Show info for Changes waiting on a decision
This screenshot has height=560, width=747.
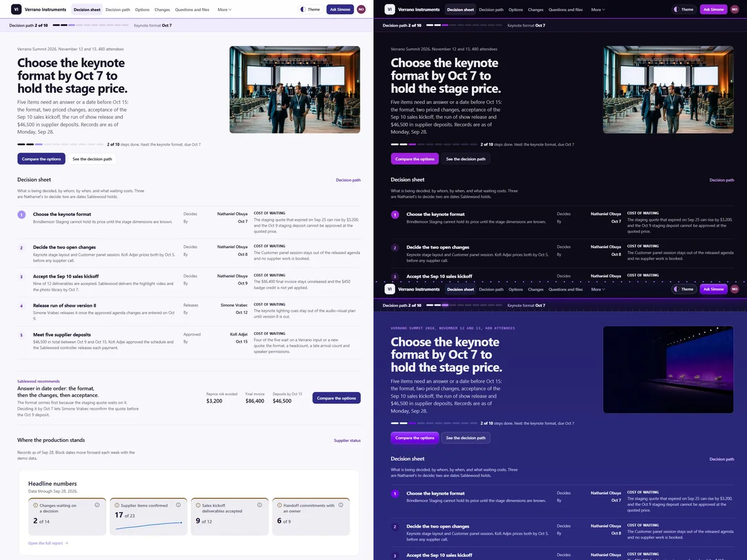(x=97, y=505)
